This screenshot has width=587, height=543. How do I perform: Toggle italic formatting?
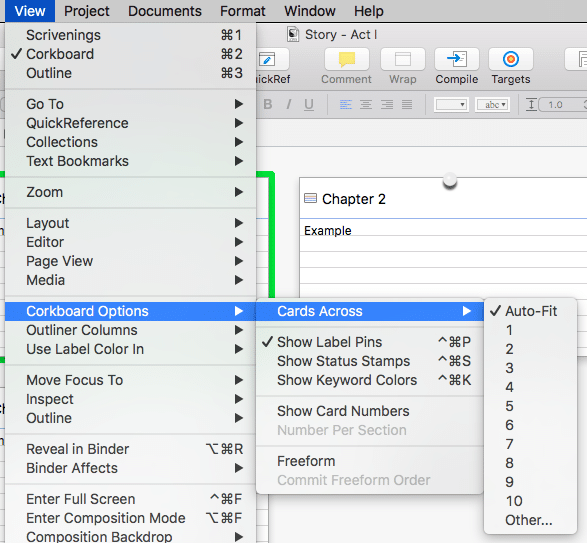tap(289, 104)
